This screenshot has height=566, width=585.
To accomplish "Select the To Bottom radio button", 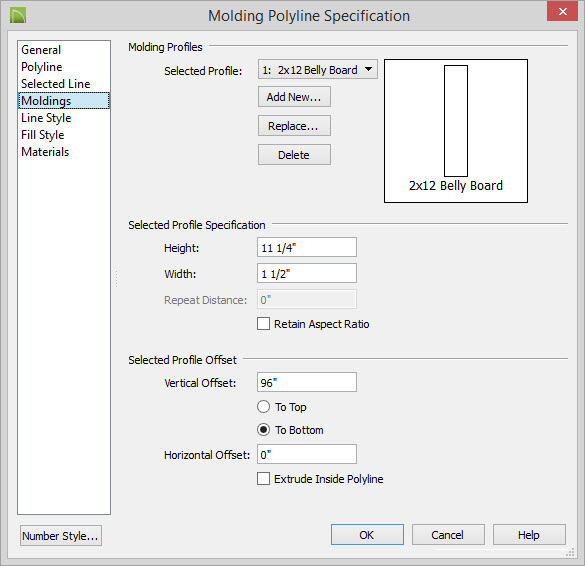I will point(263,430).
